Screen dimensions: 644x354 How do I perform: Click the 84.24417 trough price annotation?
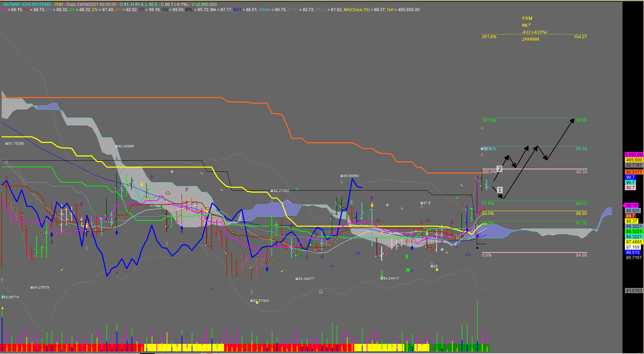(x=390, y=278)
